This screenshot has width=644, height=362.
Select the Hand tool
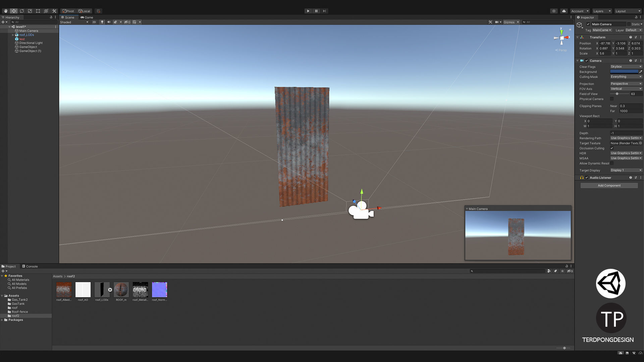tap(6, 11)
